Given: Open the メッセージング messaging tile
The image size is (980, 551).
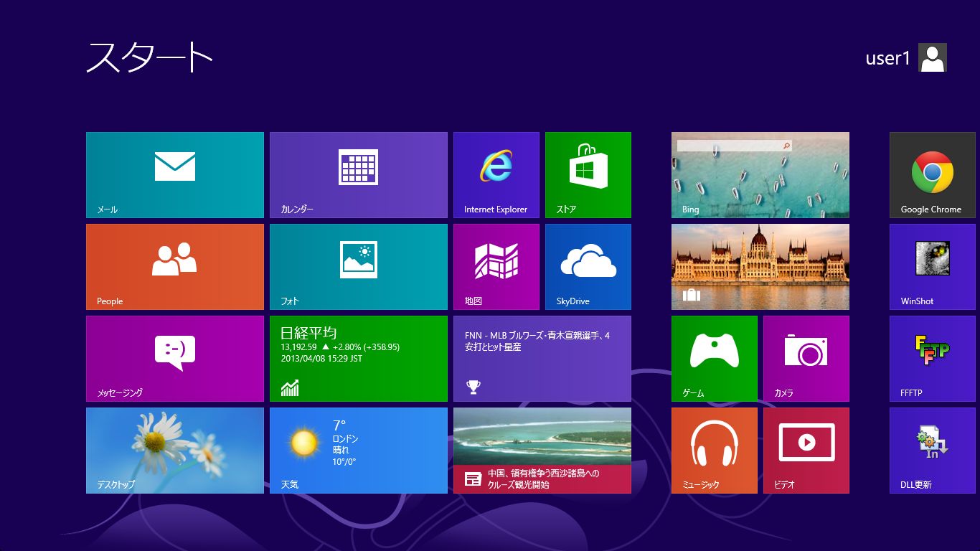Looking at the screenshot, I should [175, 359].
